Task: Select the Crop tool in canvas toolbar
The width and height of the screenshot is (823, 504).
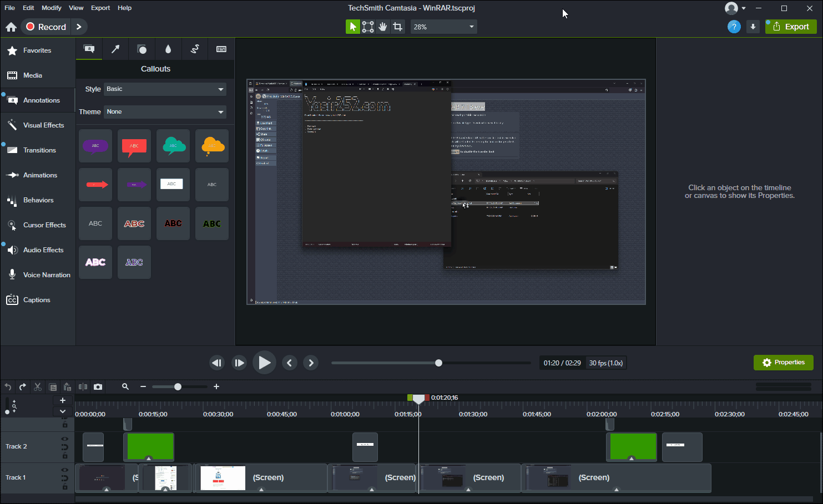Action: [x=398, y=27]
